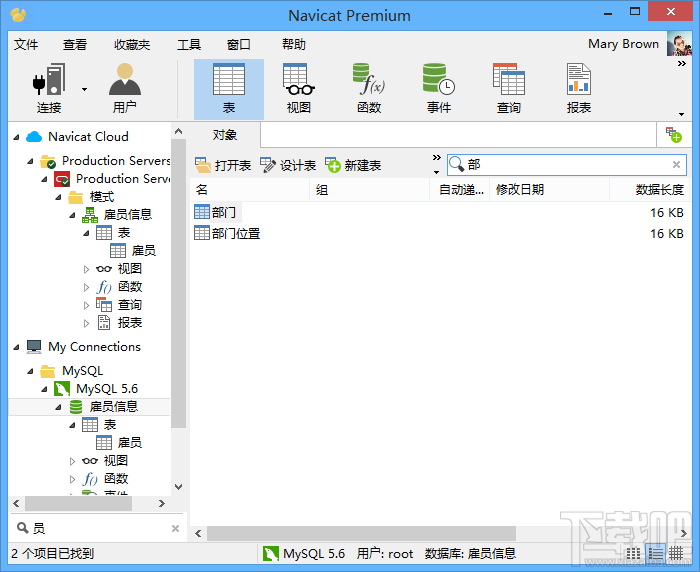Viewport: 700px width, 572px height.
Task: Click 打开表 open table button
Action: point(223,165)
